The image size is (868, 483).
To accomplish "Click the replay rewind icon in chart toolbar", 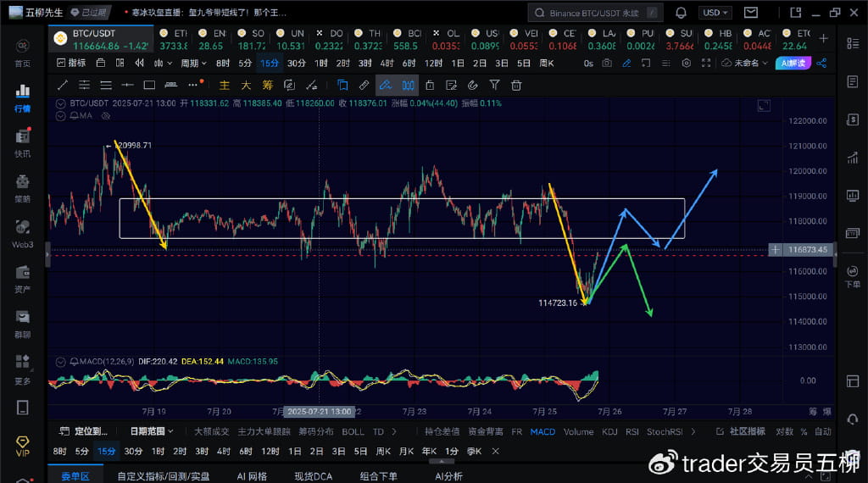I will pyautogui.click(x=140, y=63).
